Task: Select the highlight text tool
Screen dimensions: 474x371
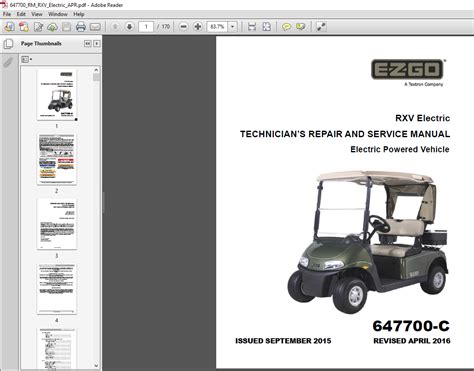Action: (301, 27)
